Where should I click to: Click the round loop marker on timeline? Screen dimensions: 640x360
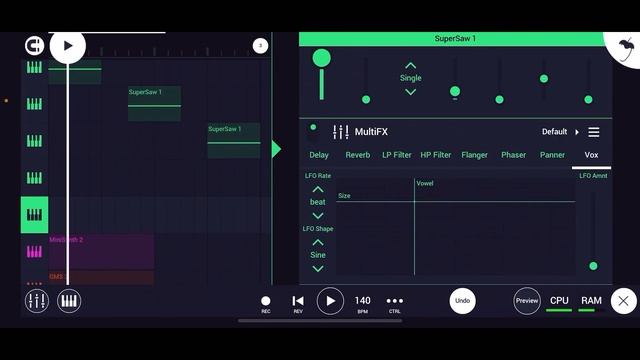pos(260,46)
